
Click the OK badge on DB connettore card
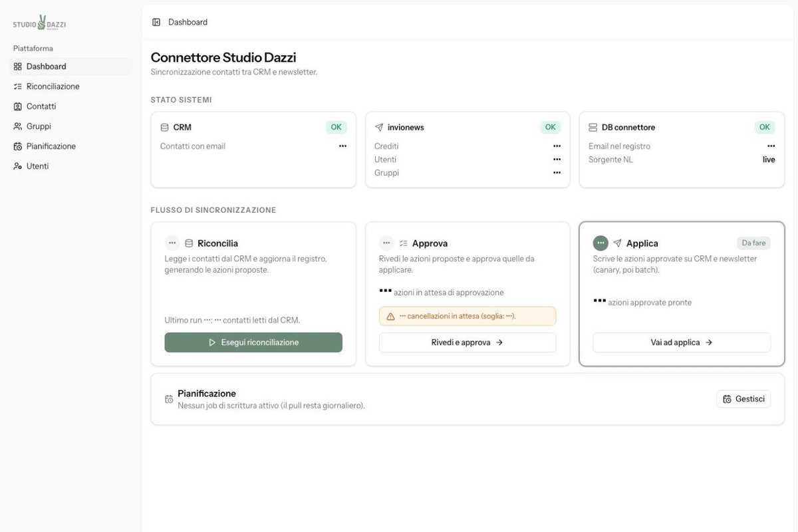(x=765, y=127)
